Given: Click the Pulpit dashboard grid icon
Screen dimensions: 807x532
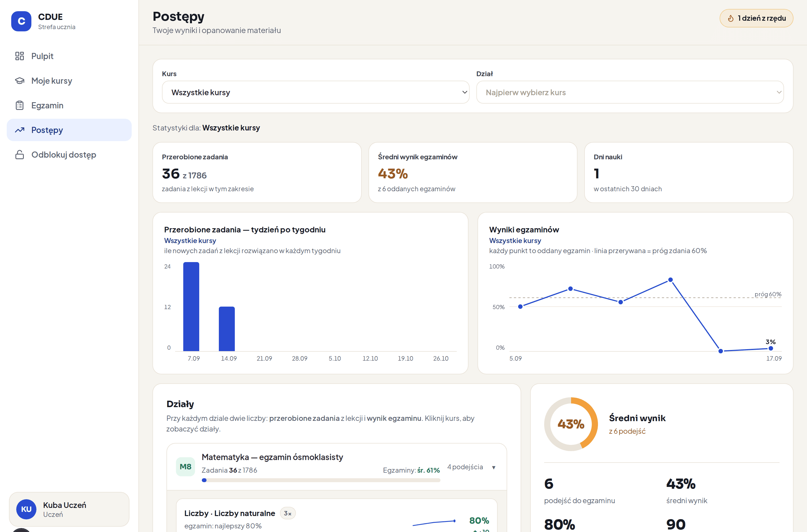Looking at the screenshot, I should pos(20,56).
